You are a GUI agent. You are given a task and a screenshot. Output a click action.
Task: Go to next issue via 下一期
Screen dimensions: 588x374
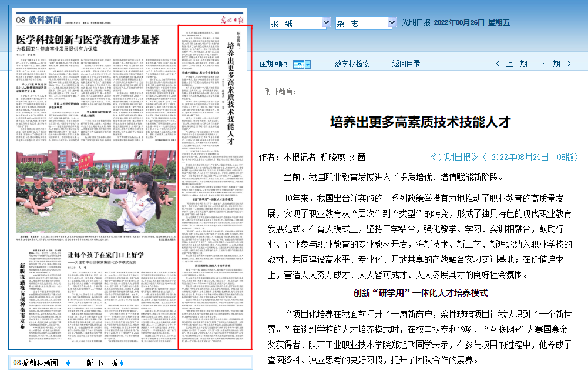coord(549,64)
